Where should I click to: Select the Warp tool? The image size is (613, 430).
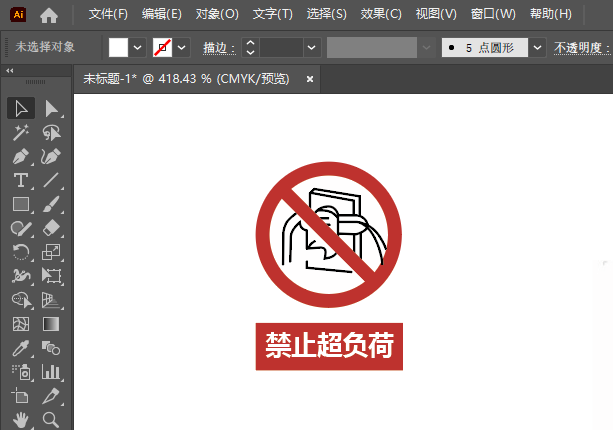[x=21, y=276]
